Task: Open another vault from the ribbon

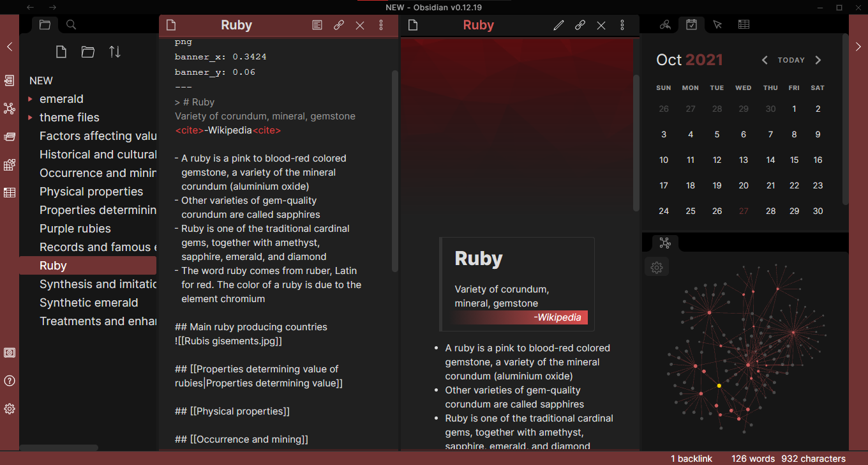Action: [10, 353]
